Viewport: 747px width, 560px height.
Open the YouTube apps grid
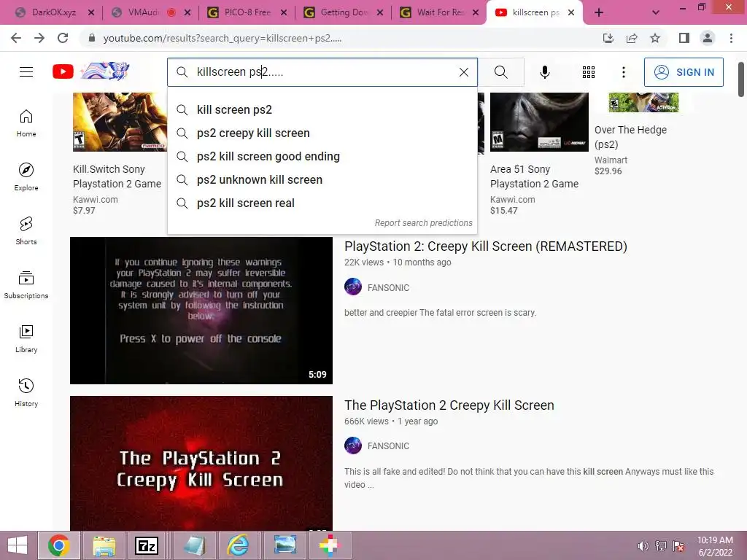(x=589, y=72)
